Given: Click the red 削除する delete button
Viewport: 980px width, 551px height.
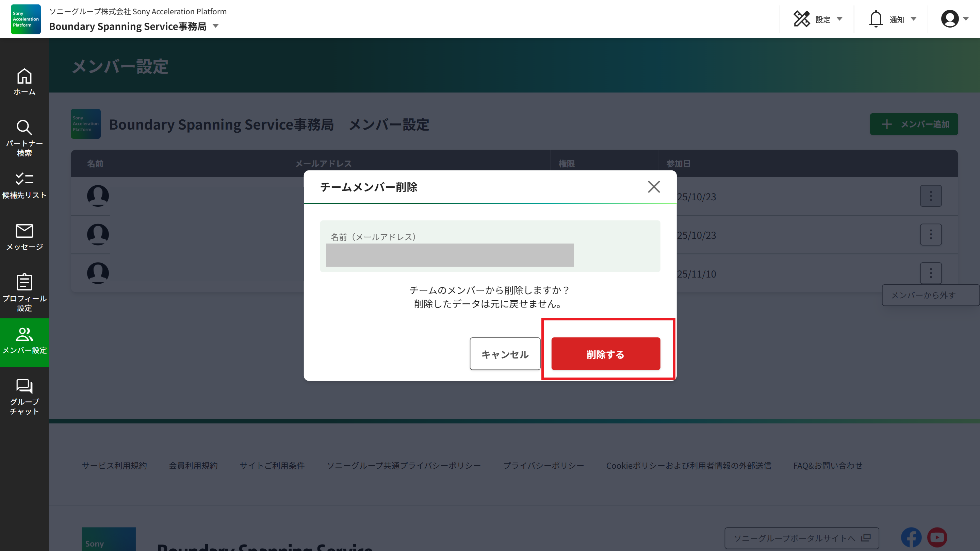Looking at the screenshot, I should pyautogui.click(x=605, y=354).
